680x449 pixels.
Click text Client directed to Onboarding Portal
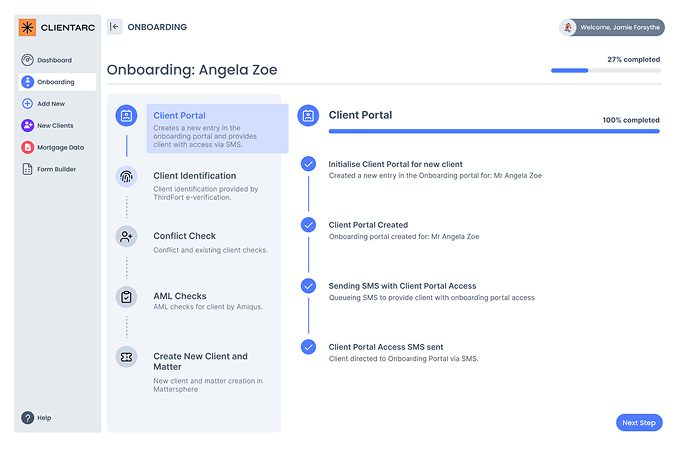click(x=403, y=359)
